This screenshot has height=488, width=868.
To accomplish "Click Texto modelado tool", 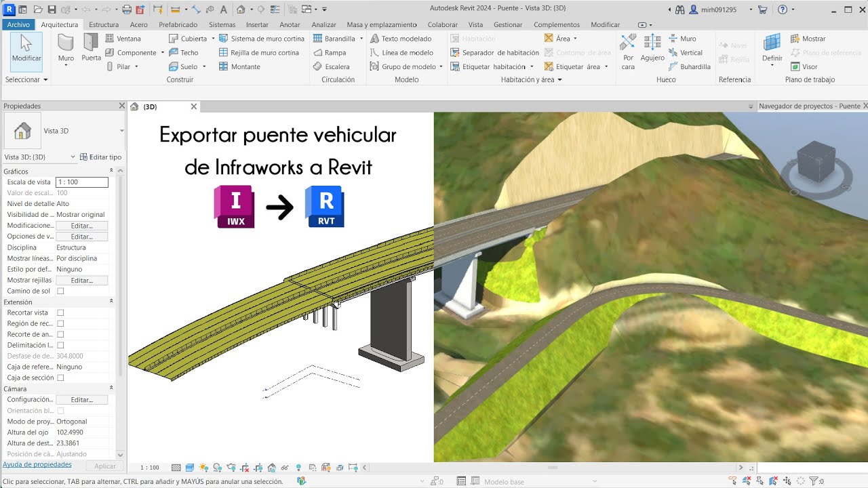I will coord(401,39).
